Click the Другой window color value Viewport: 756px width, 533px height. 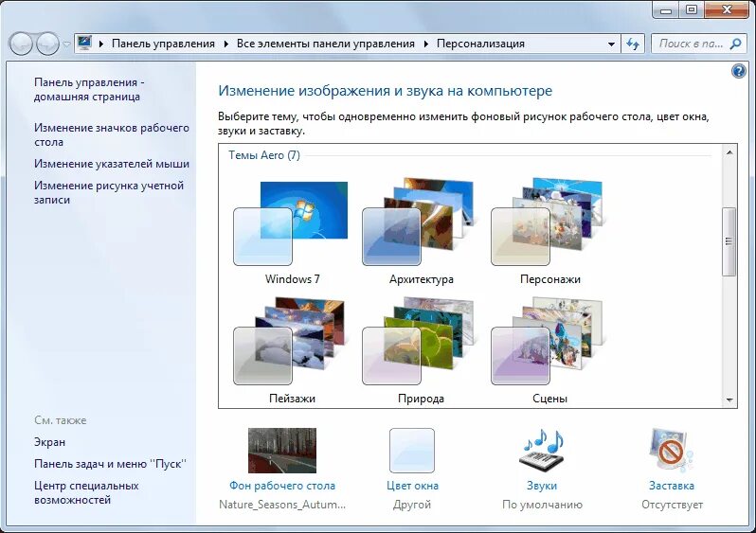[x=412, y=505]
